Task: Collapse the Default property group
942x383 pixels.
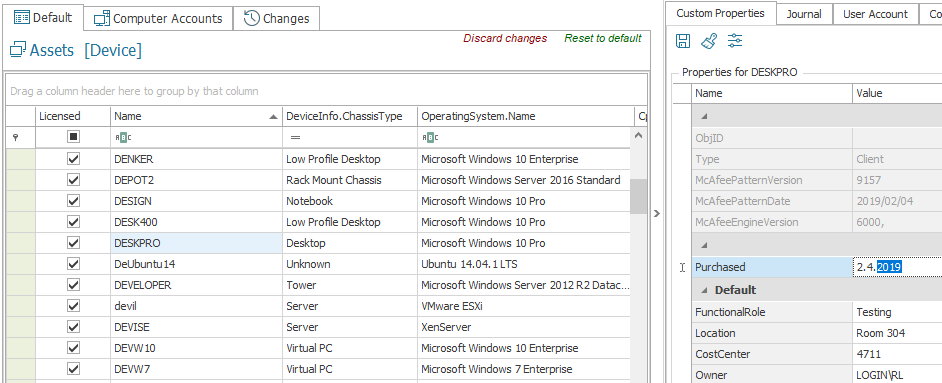Action: (x=703, y=291)
